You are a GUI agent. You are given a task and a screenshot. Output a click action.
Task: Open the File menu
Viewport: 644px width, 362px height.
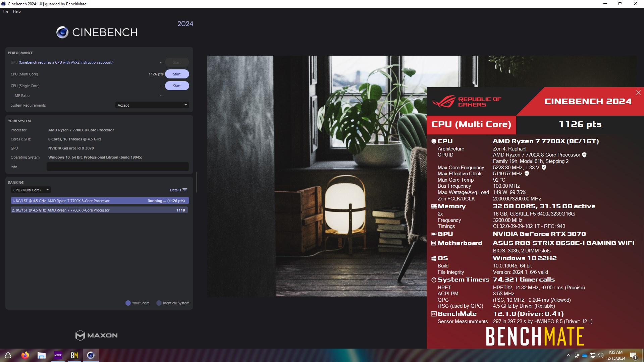(5, 11)
